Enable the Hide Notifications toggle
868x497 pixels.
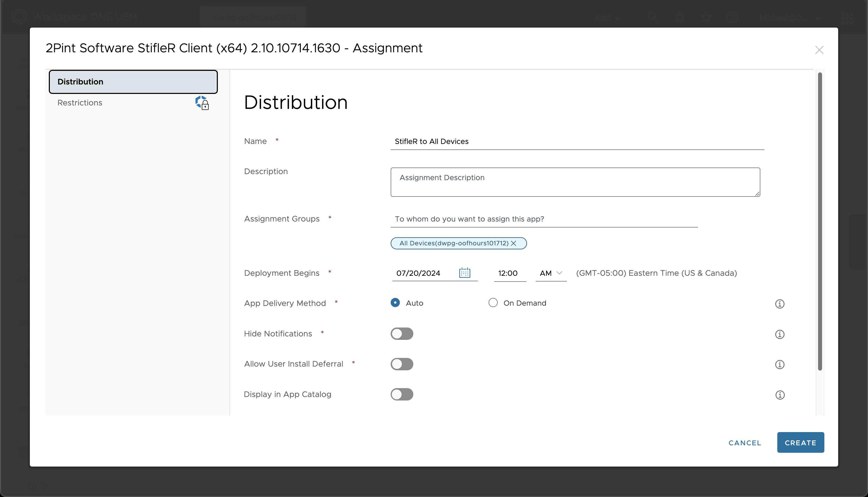[x=402, y=334]
